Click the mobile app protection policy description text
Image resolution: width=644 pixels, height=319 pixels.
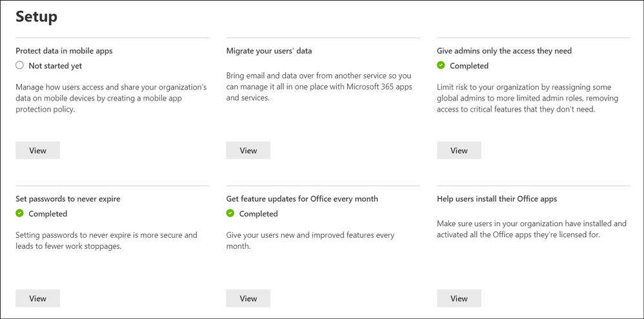click(110, 99)
